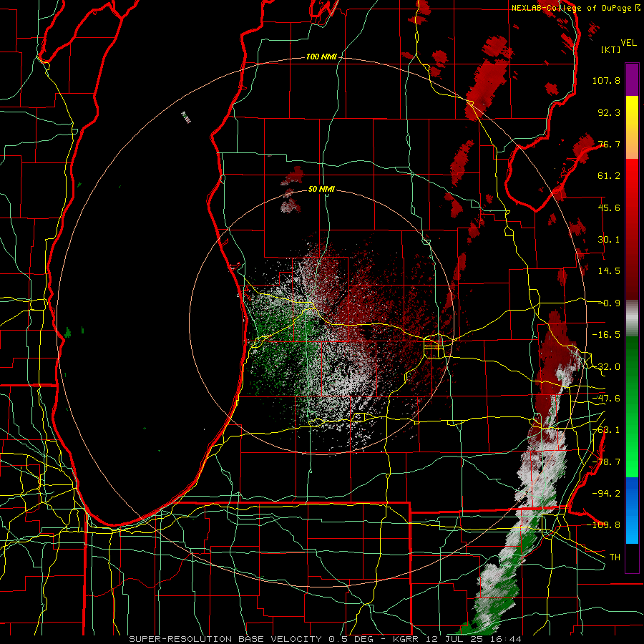This screenshot has height=644, width=644.
Task: Select the 76.7 legend value
Action: 609,144
